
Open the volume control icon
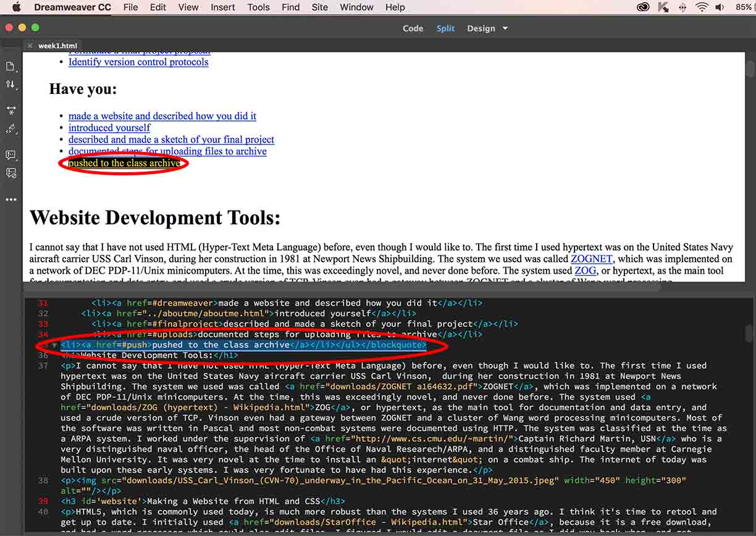coord(720,7)
